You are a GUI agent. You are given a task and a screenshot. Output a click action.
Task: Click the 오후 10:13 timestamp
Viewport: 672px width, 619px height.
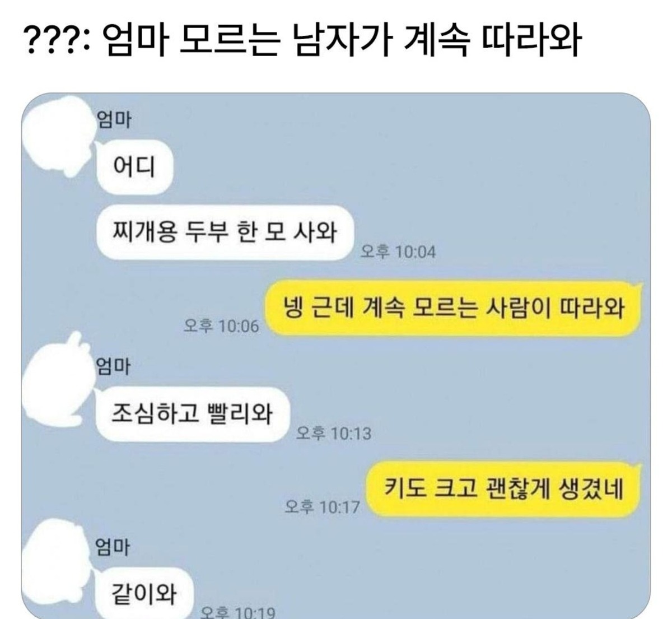[x=333, y=432]
